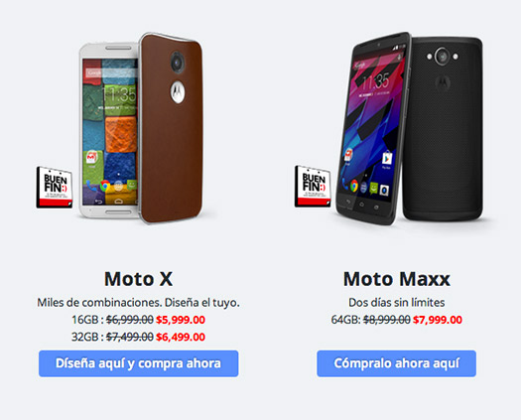
Task: Click the Moto Maxx rear camera lens
Action: pos(442,57)
